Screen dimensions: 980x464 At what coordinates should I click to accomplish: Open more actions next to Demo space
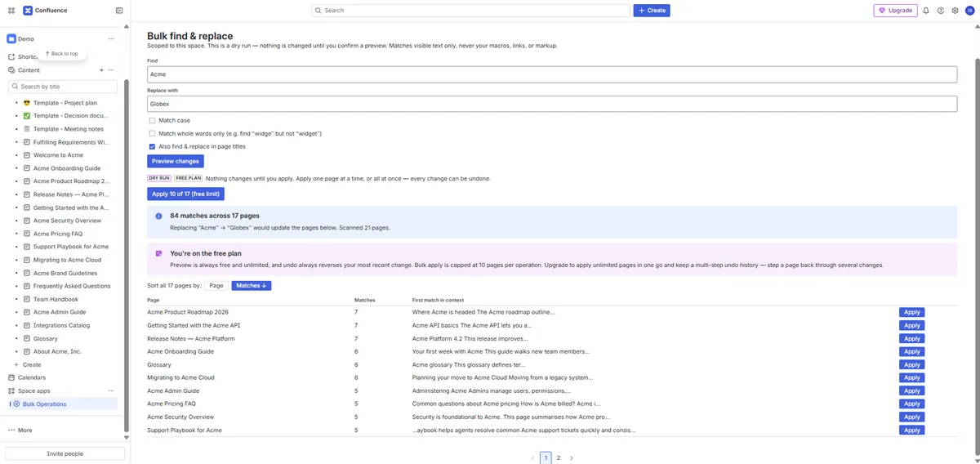[x=111, y=38]
